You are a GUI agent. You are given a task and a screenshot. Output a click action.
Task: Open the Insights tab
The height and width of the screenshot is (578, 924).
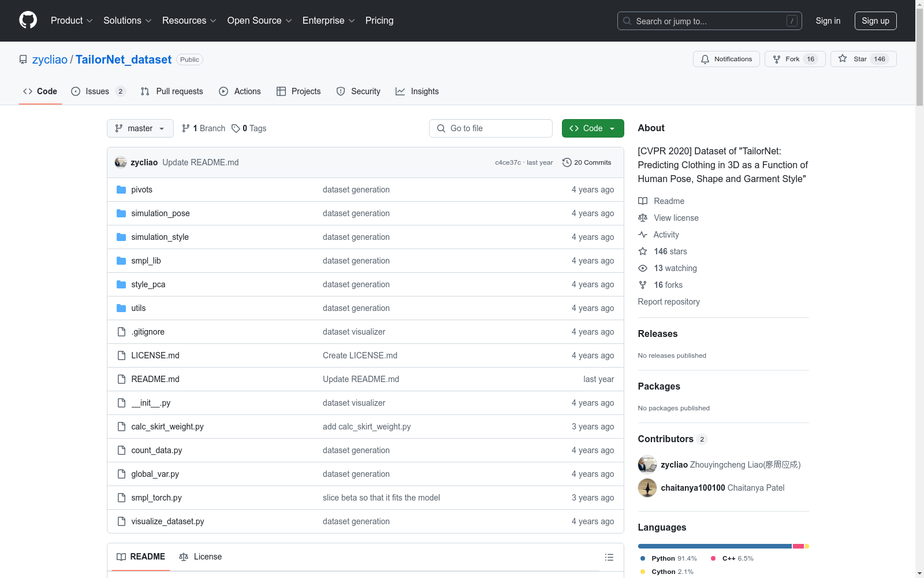[417, 91]
